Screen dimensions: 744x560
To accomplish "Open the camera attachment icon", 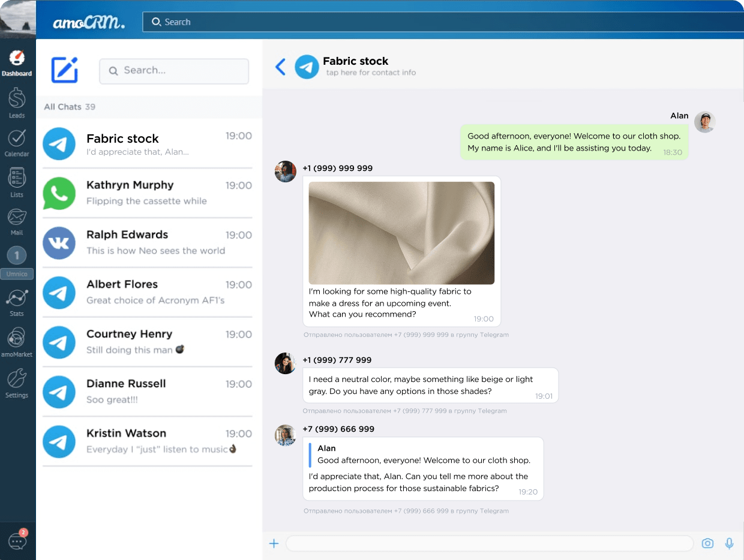I will [x=707, y=543].
